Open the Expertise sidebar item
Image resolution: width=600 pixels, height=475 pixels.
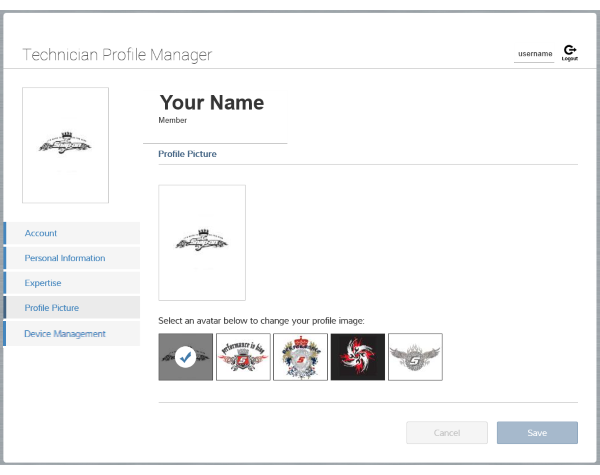point(72,283)
